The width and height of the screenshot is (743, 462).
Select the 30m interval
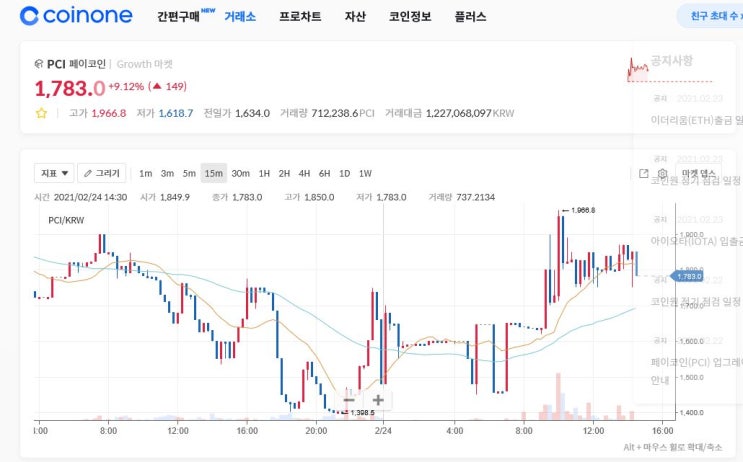[x=240, y=173]
